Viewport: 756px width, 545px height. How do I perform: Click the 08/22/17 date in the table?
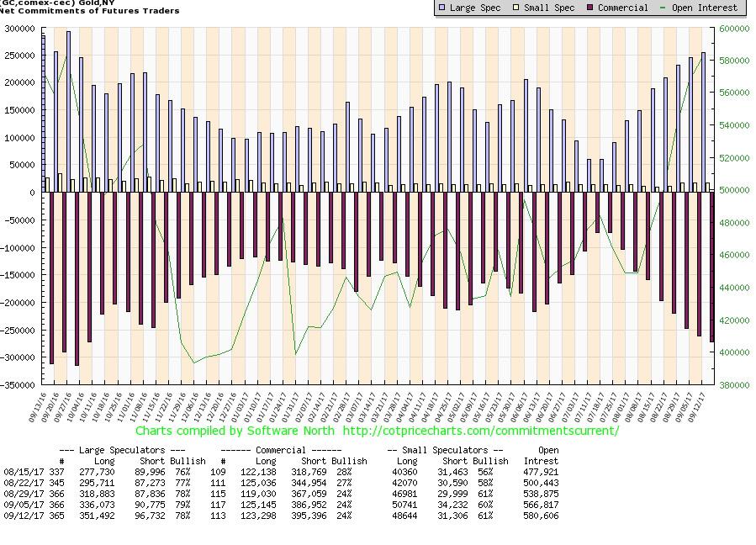click(x=24, y=483)
